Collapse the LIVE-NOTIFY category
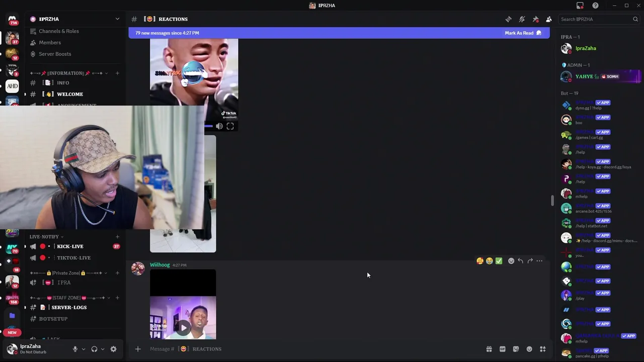 (x=46, y=237)
